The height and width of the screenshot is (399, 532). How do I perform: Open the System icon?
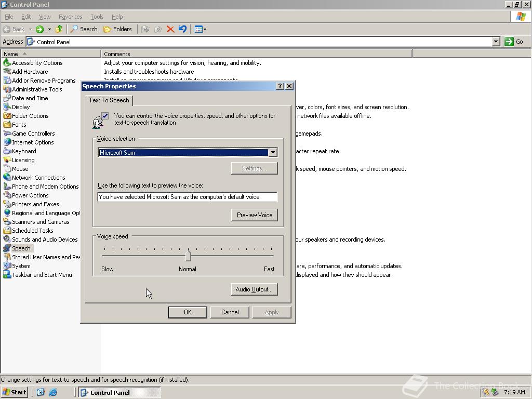7,265
